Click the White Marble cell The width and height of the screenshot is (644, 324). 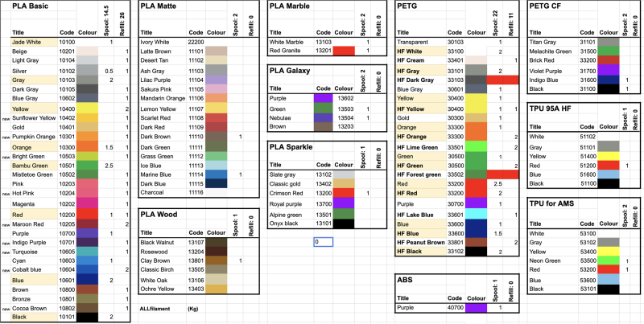tap(291, 42)
